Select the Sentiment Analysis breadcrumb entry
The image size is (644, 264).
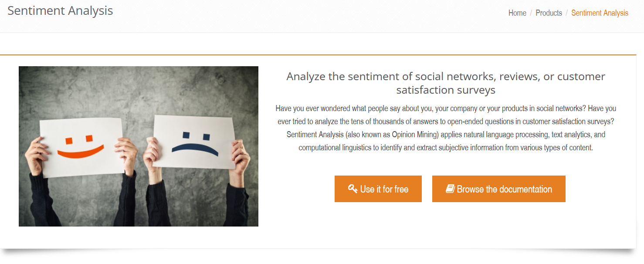tap(600, 13)
